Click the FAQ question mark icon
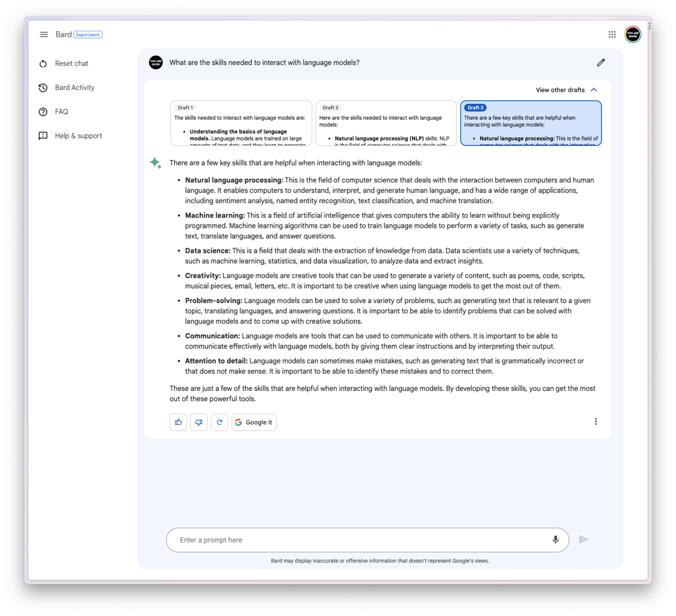 coord(43,112)
